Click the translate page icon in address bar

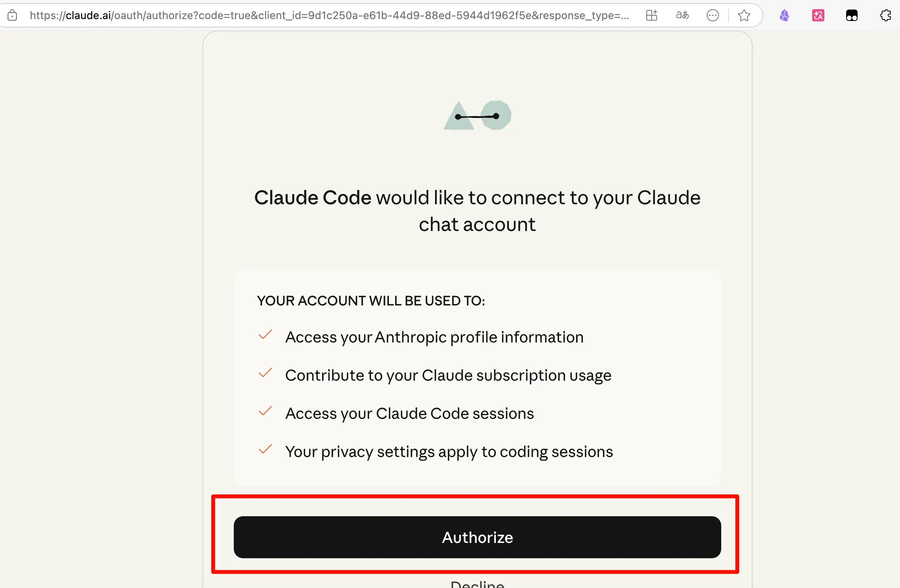click(682, 15)
